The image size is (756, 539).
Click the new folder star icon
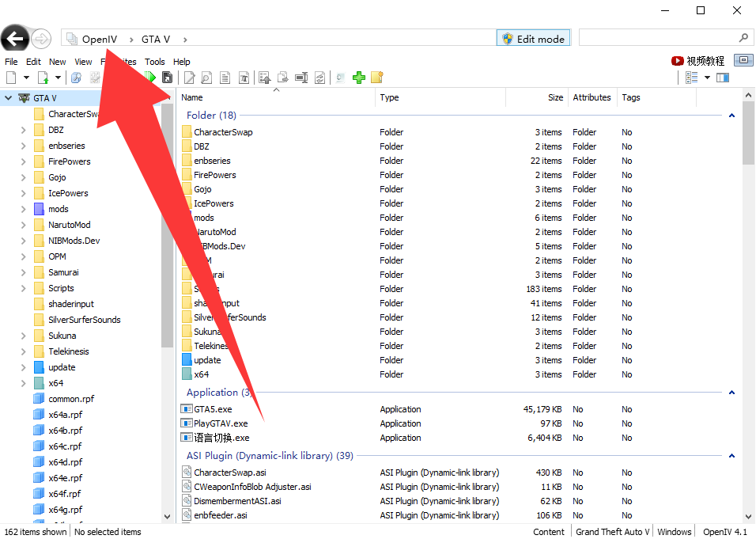[x=377, y=78]
